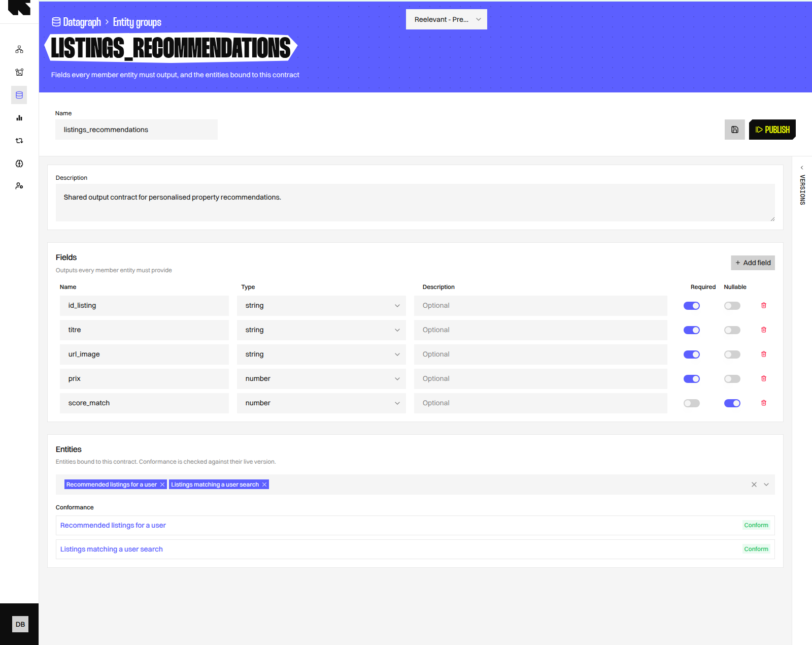Open 'Listings matching a user search' conformance link
The width and height of the screenshot is (812, 645).
click(112, 549)
